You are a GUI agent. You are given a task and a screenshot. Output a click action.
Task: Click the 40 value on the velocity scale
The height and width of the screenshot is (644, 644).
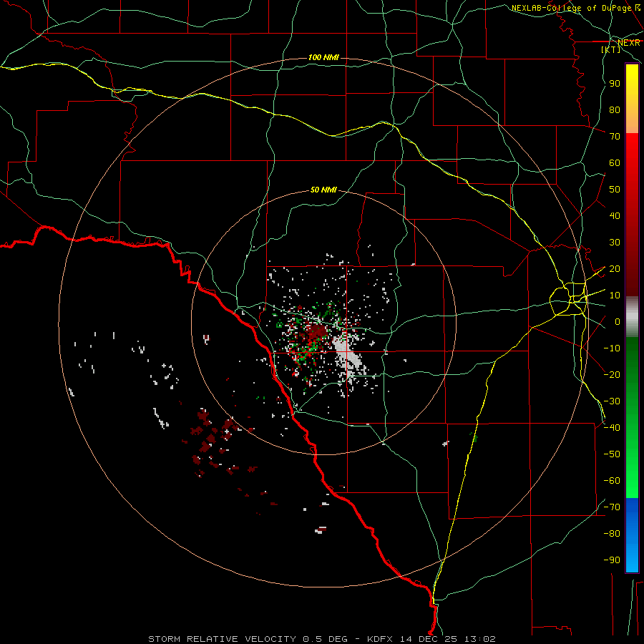[x=615, y=216]
